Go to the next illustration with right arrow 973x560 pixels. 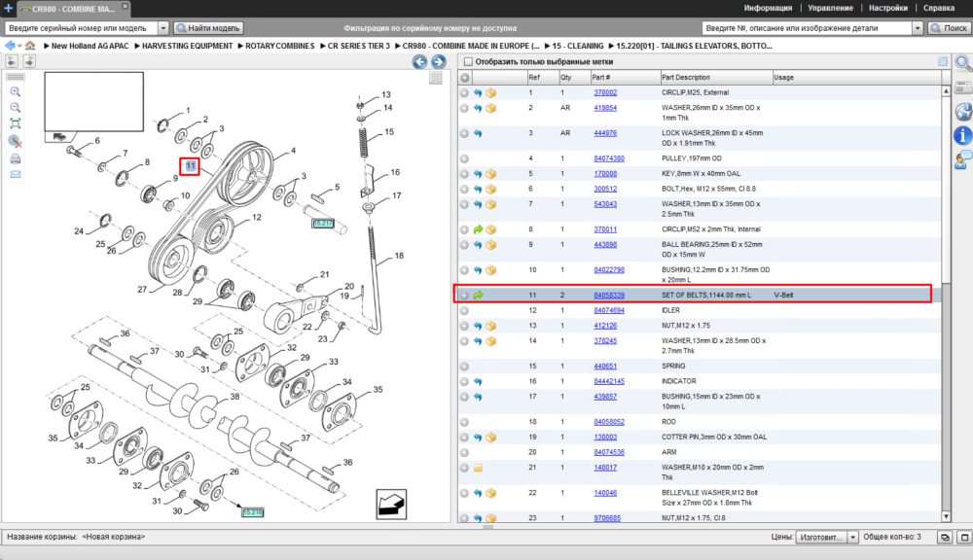(x=439, y=61)
